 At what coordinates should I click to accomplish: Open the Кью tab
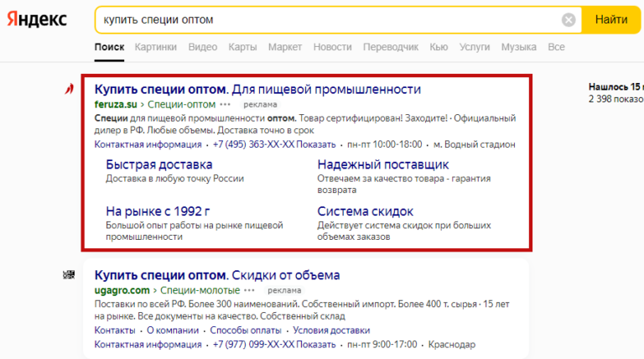tap(439, 47)
